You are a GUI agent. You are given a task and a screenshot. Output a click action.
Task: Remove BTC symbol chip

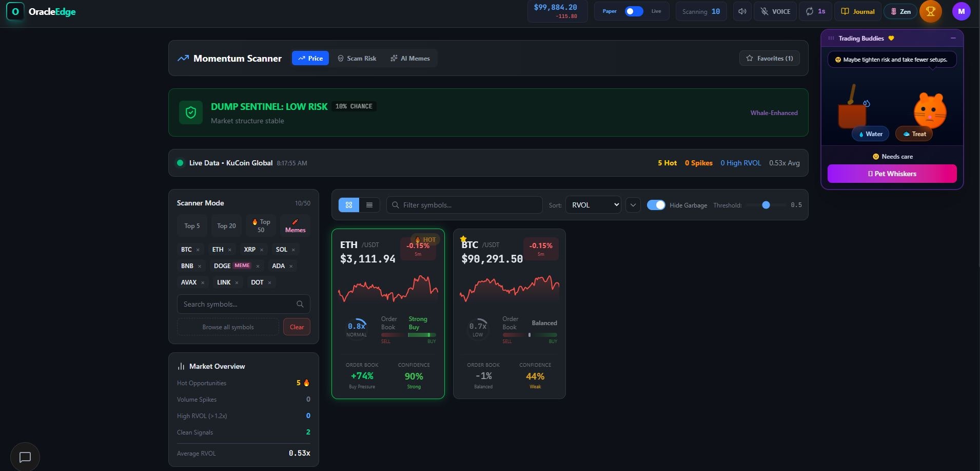tap(198, 250)
